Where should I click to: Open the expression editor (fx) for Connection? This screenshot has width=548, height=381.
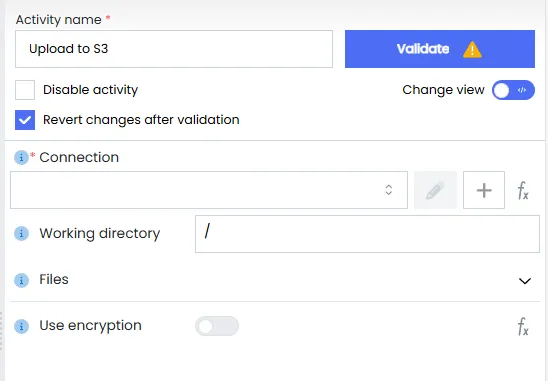point(523,190)
